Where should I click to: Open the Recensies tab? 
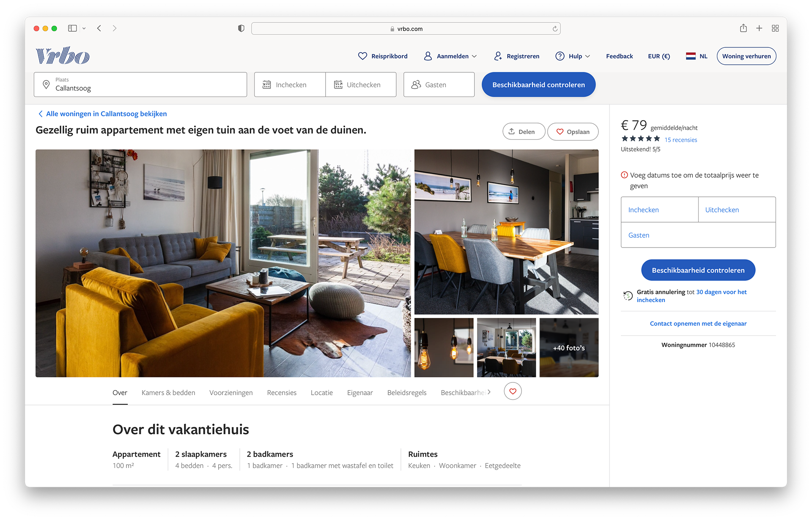click(282, 393)
